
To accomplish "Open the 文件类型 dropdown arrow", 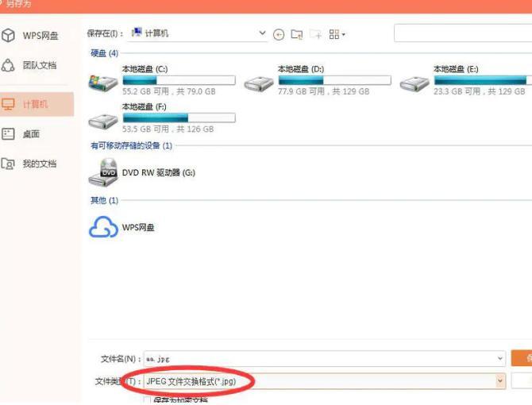I will (499, 381).
